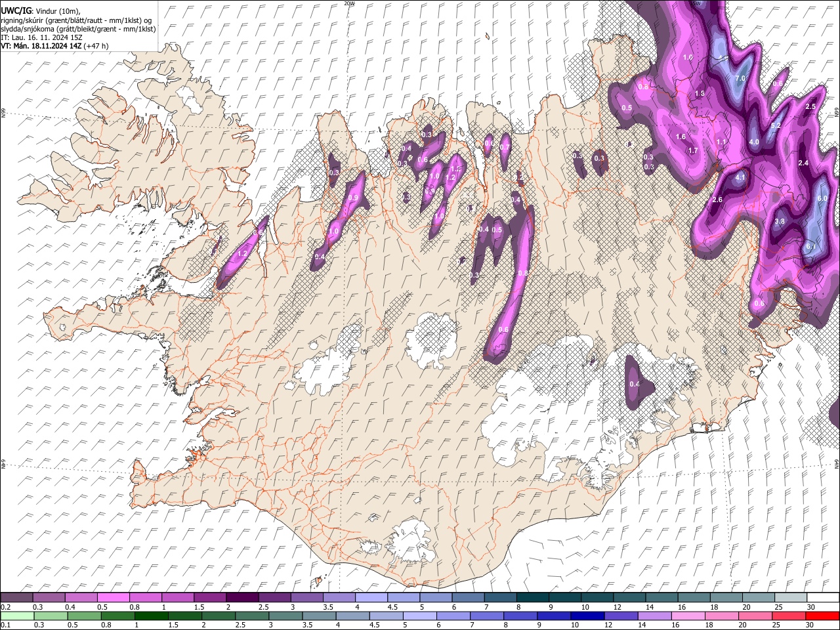Viewport: 840px width, 630px height.
Task: Click the 3.8 precipitation value on the map
Action: point(780,222)
